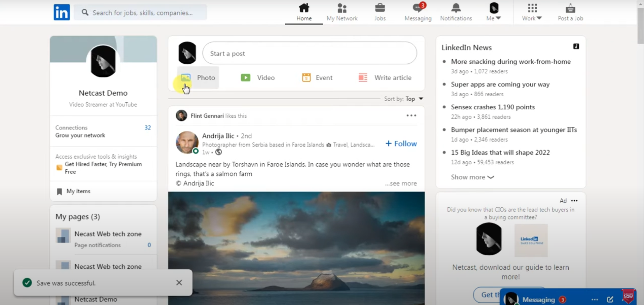
Task: Open My items link
Action: [78, 191]
